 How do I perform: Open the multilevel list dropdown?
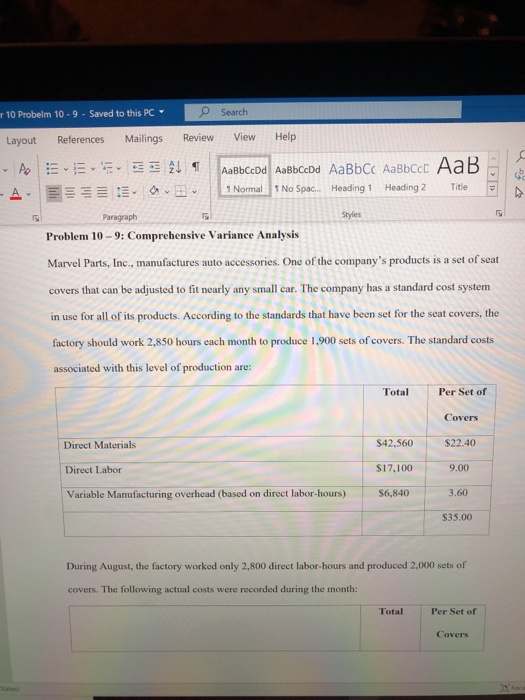pyautogui.click(x=119, y=168)
